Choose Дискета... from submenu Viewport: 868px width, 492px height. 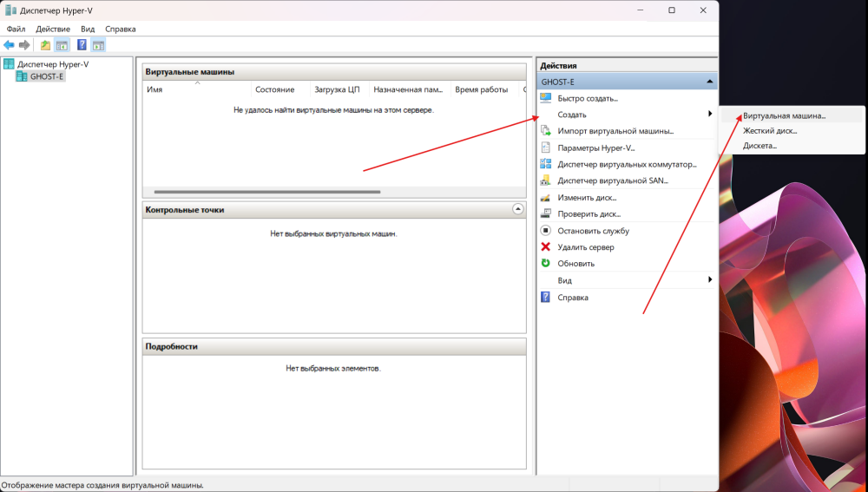click(x=759, y=146)
